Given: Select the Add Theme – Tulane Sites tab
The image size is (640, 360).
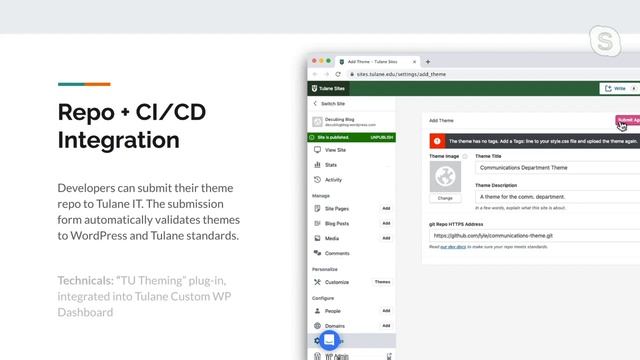Looking at the screenshot, I should (x=377, y=62).
